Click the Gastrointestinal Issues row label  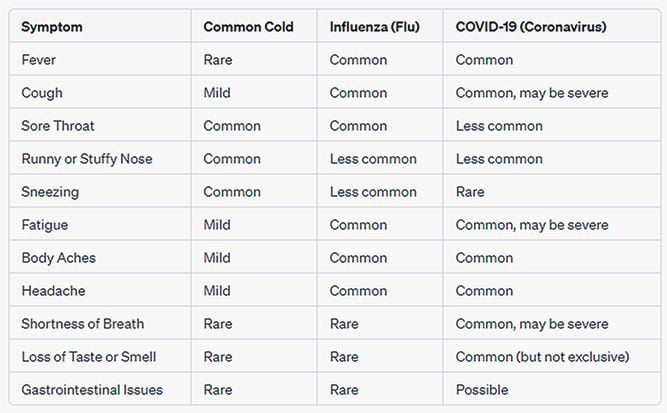[x=92, y=390]
